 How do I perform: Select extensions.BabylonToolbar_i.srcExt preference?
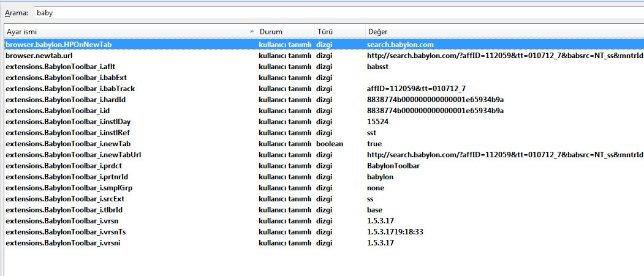pos(324,200)
